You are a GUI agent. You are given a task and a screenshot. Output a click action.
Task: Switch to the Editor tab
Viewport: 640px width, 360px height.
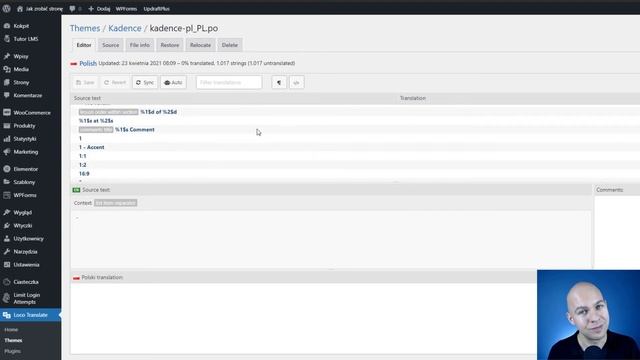click(x=84, y=45)
